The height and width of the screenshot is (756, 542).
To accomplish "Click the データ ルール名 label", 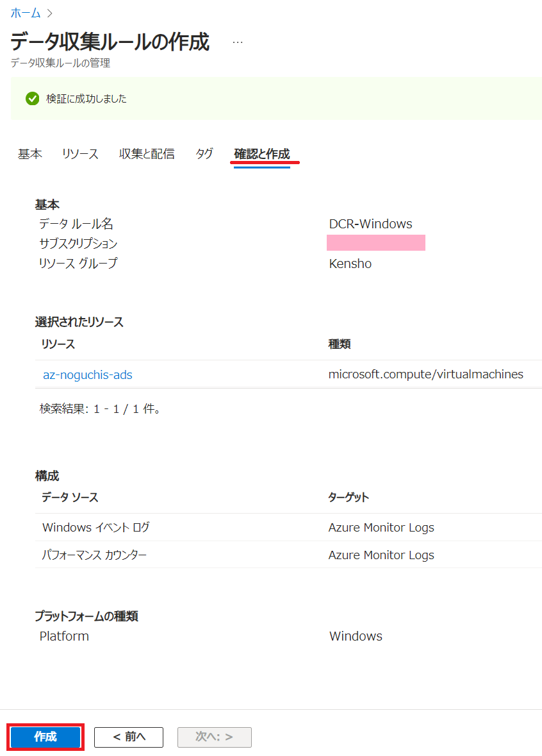I will click(76, 224).
